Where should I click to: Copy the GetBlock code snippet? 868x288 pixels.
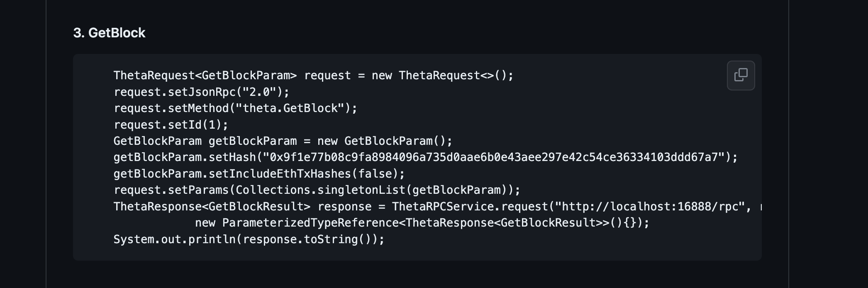tap(741, 76)
